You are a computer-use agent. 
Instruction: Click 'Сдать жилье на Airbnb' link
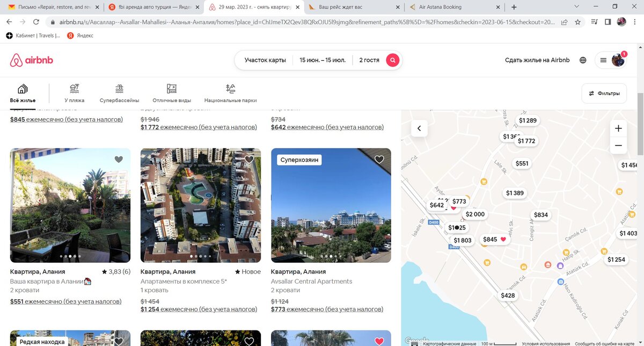pyautogui.click(x=537, y=60)
